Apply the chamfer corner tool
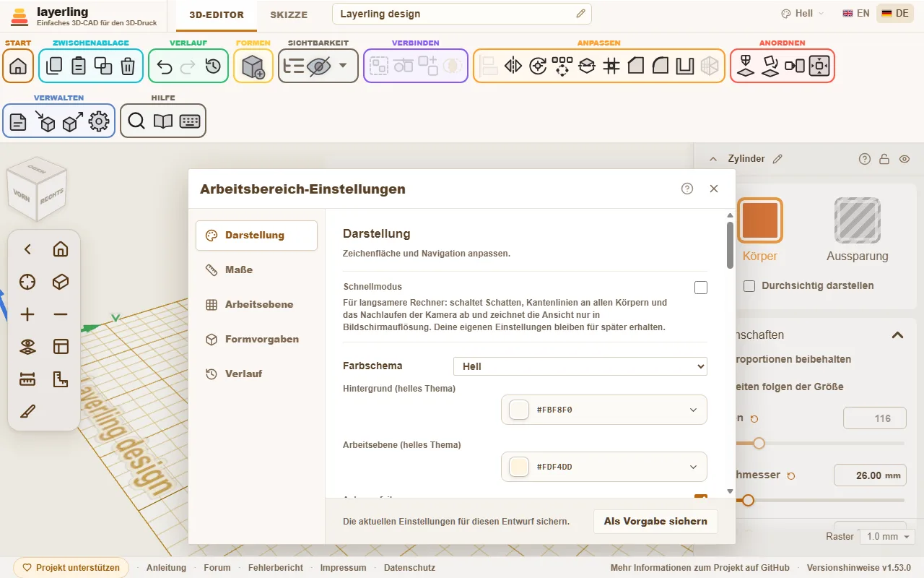This screenshot has width=924, height=578. point(636,66)
